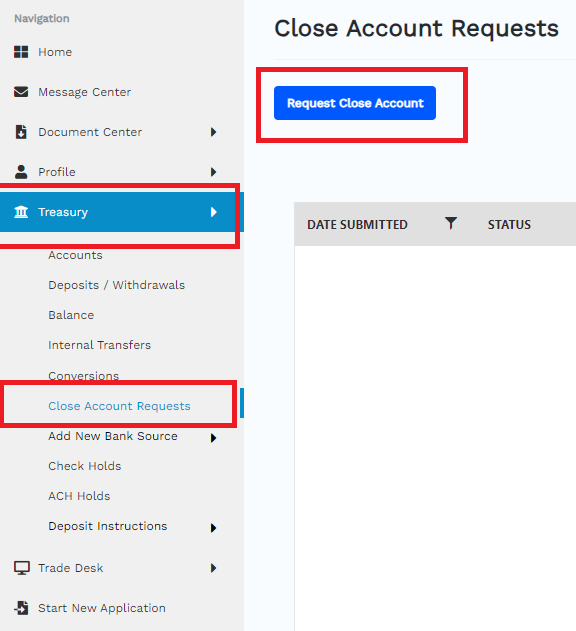576x631 pixels.
Task: Go to Internal Transfers
Action: (x=99, y=345)
